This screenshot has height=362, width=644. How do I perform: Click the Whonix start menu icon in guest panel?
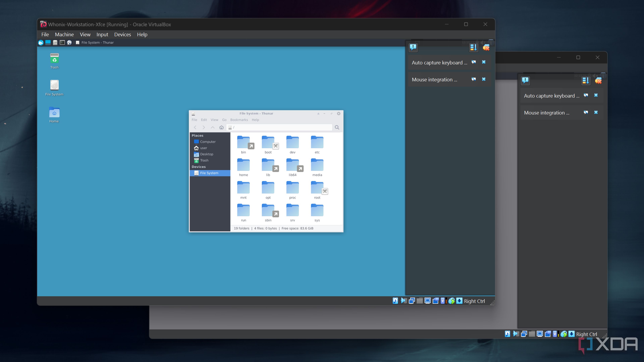[x=41, y=43]
